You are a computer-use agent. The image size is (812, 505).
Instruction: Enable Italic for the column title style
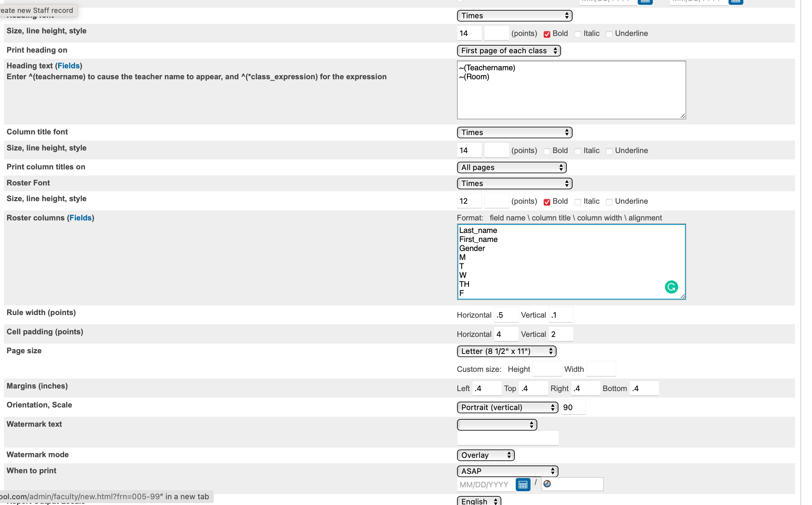point(578,151)
